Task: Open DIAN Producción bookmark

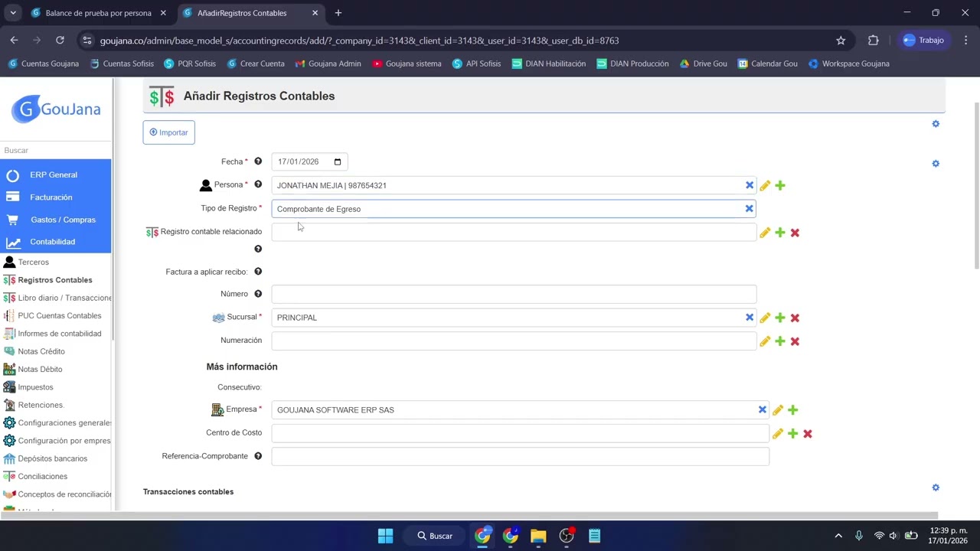Action: coord(632,64)
